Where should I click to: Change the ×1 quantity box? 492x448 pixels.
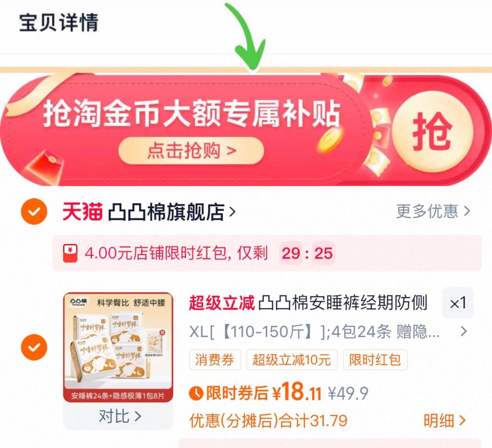pos(458,303)
